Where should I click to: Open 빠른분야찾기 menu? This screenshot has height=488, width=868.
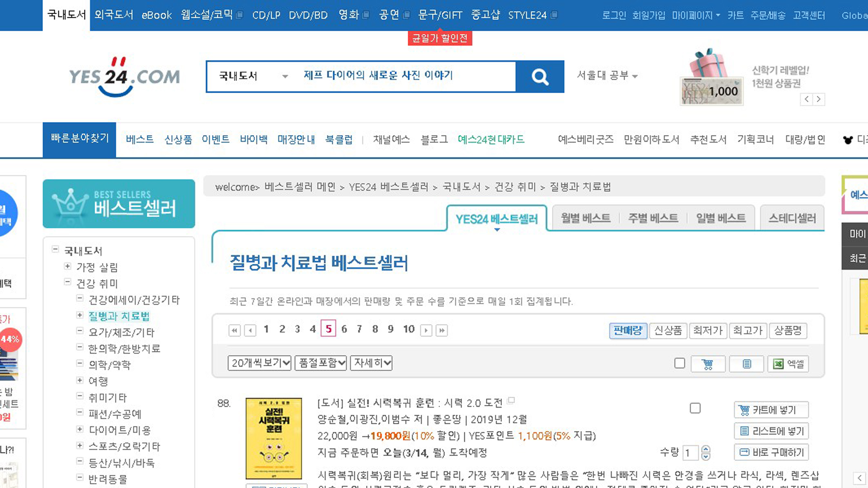click(x=80, y=140)
